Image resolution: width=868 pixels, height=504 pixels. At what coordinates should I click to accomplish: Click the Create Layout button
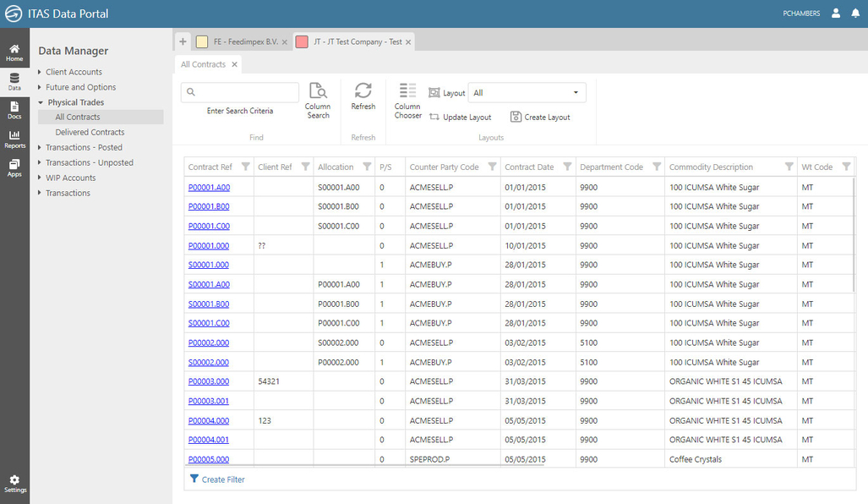click(x=540, y=117)
